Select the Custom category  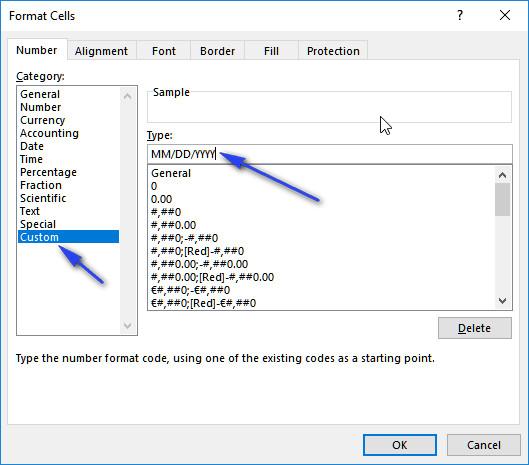[x=68, y=237]
